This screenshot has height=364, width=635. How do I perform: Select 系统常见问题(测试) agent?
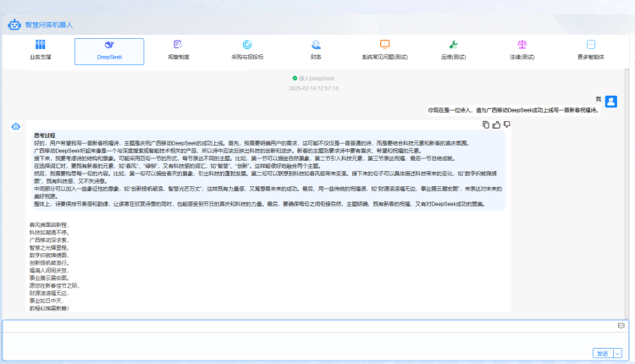tap(384, 51)
